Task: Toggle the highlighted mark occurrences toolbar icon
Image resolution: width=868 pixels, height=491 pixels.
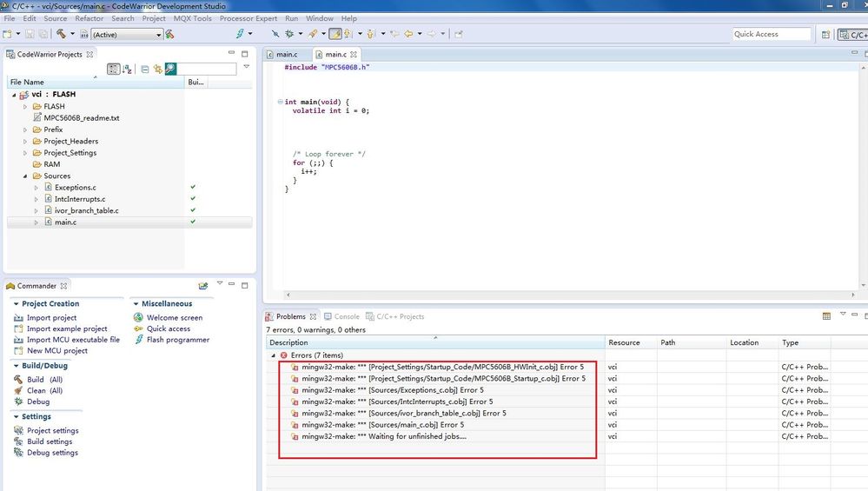Action: click(335, 34)
